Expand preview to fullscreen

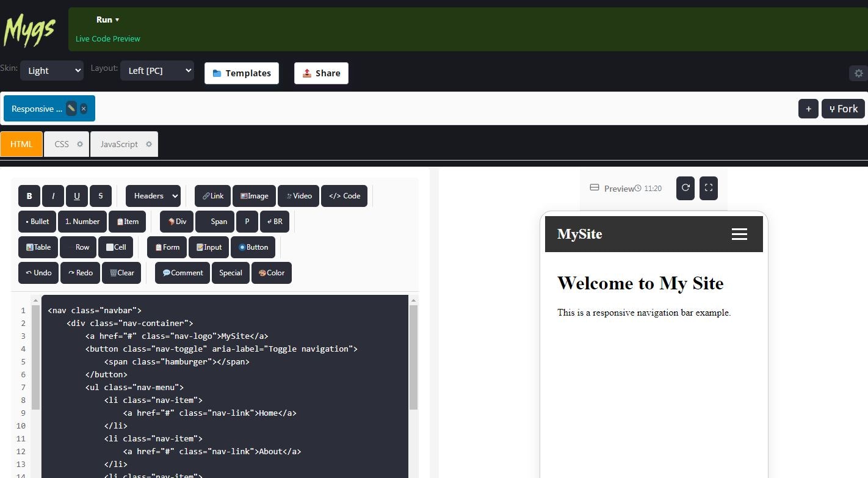tap(709, 188)
